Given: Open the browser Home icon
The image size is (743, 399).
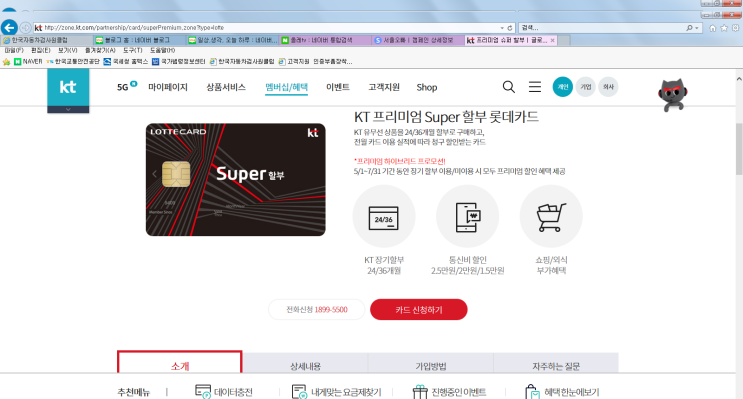Looking at the screenshot, I should [x=713, y=28].
